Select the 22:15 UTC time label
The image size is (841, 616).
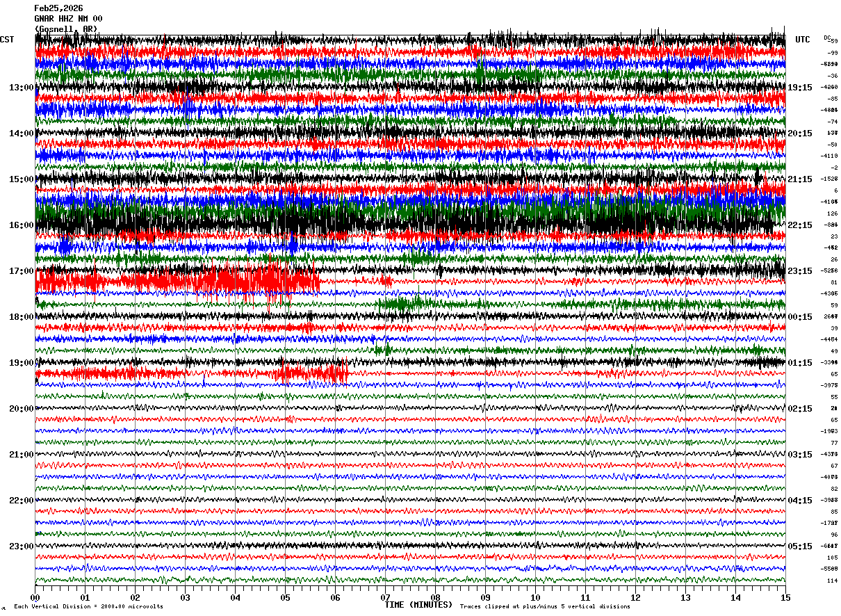coord(800,225)
